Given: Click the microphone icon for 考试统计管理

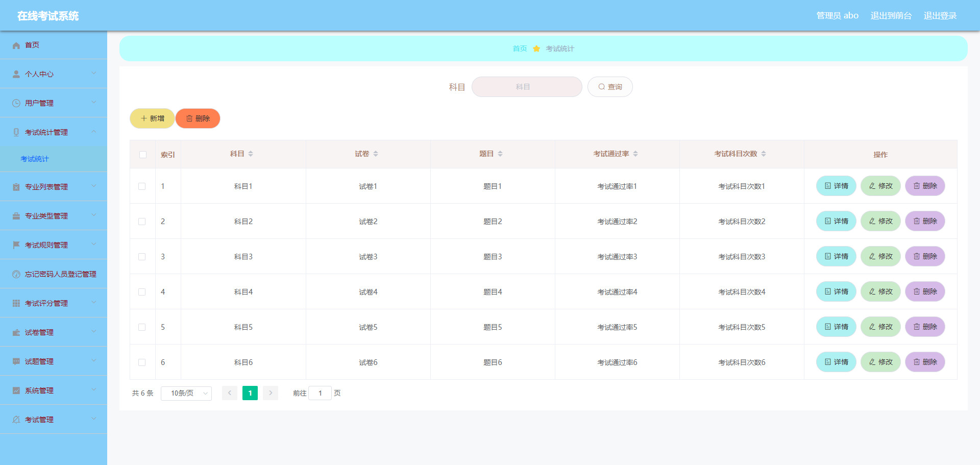Looking at the screenshot, I should [16, 133].
